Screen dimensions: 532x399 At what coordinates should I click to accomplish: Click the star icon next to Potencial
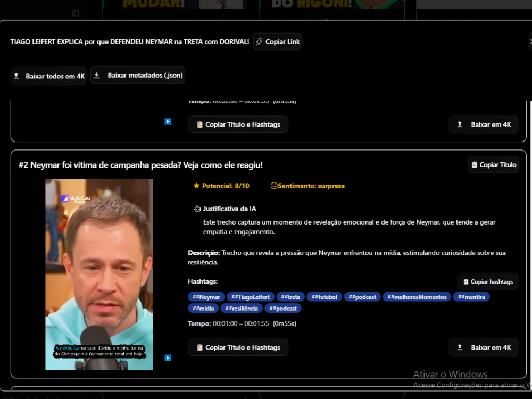pyautogui.click(x=196, y=185)
